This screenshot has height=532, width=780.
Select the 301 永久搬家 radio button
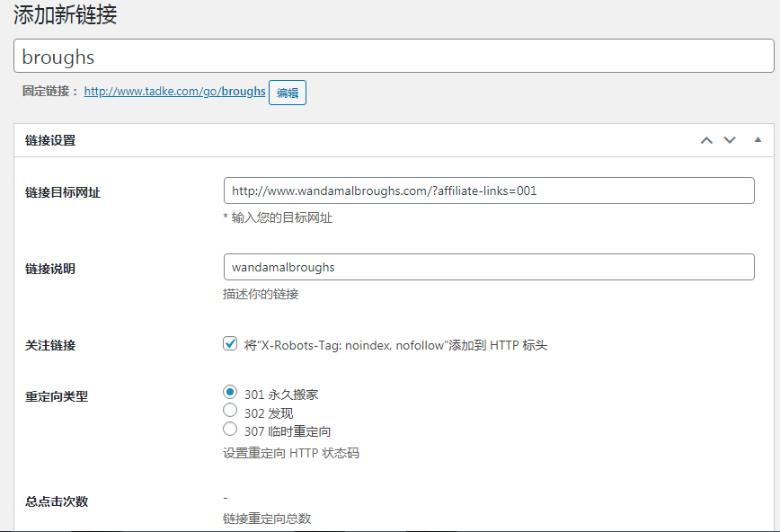230,393
